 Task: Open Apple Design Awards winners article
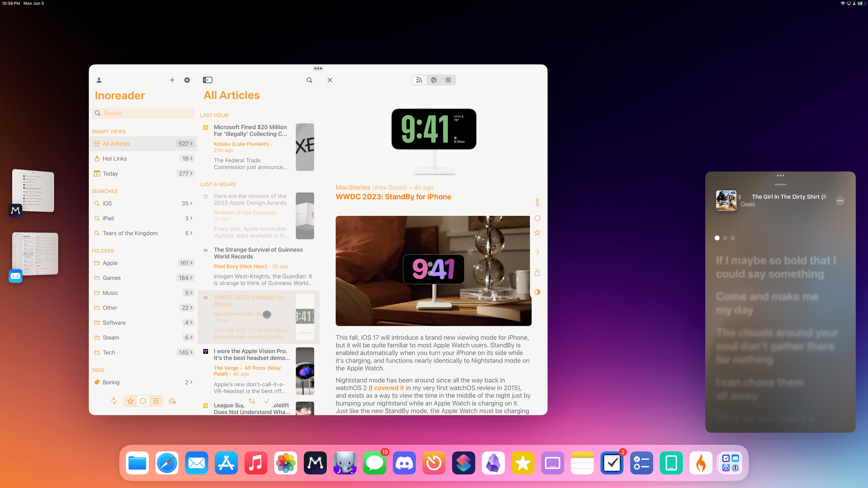click(258, 216)
